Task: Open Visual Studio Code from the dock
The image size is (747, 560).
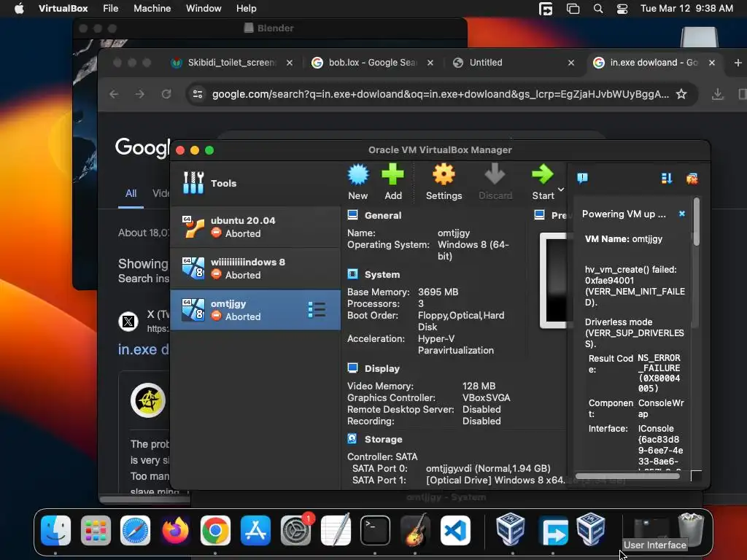Action: [x=455, y=530]
